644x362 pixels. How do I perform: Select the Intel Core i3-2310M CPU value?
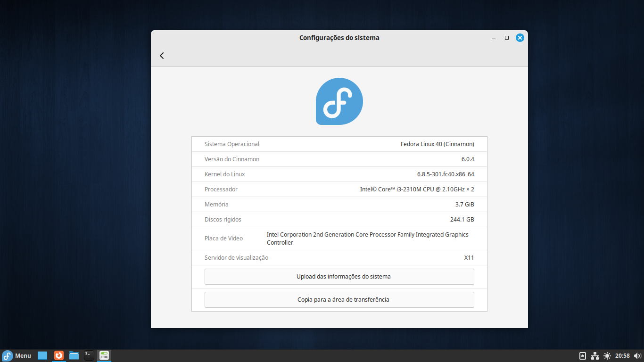[x=417, y=189]
